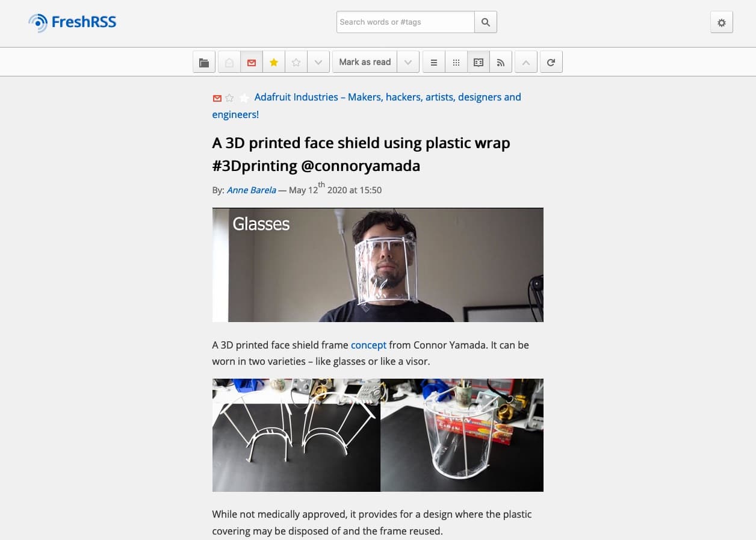The height and width of the screenshot is (540, 756).
Task: Refresh feeds with the reload icon
Action: pos(551,62)
